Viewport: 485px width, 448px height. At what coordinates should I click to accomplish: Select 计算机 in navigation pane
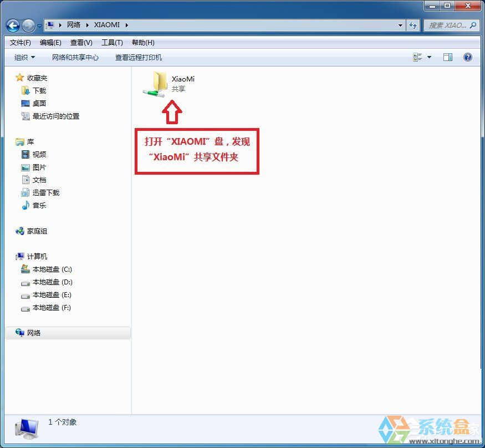(37, 257)
